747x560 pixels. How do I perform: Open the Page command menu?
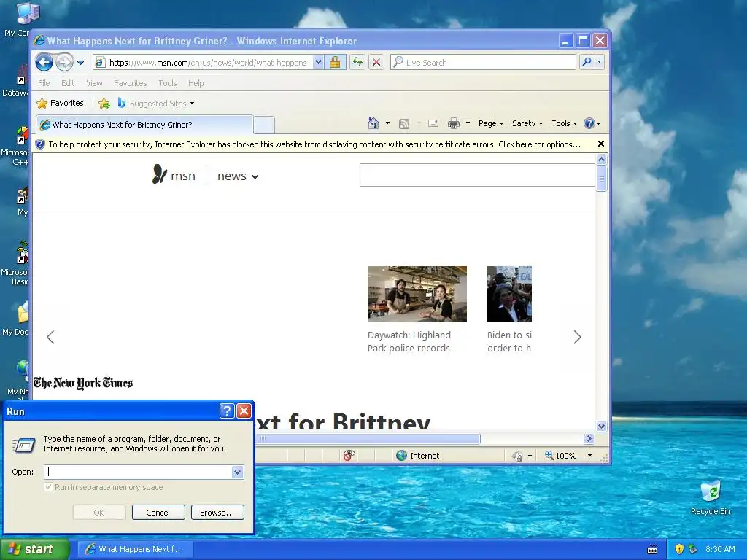(x=491, y=123)
